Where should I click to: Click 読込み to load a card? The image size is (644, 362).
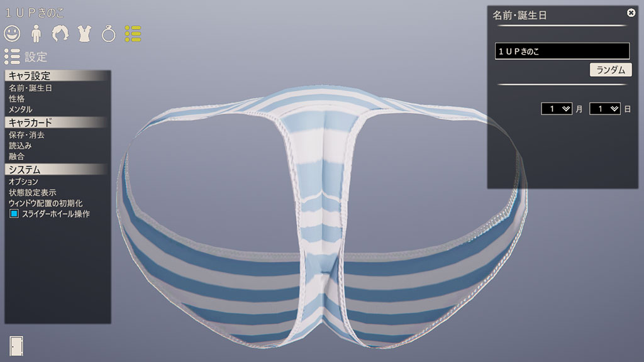click(x=20, y=145)
